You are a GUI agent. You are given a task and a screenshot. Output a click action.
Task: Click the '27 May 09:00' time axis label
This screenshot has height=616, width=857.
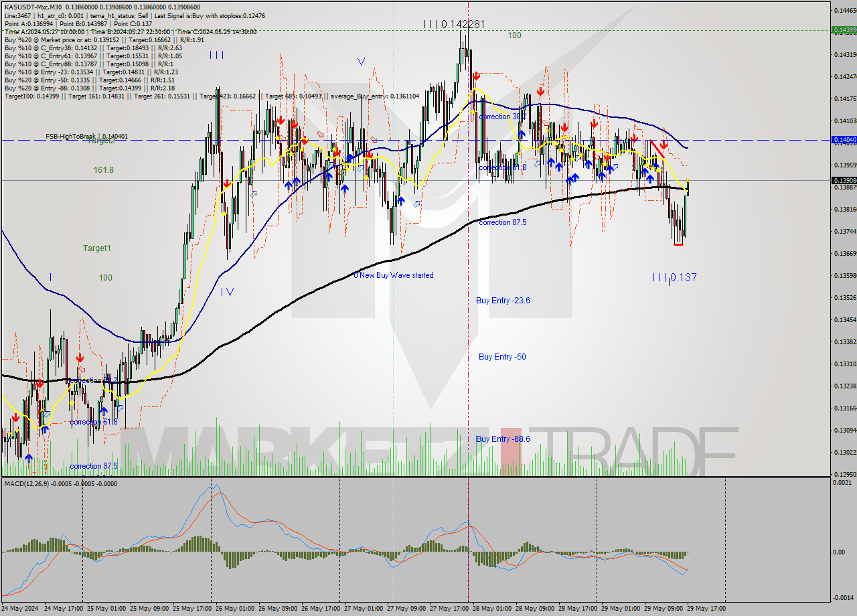tap(406, 609)
